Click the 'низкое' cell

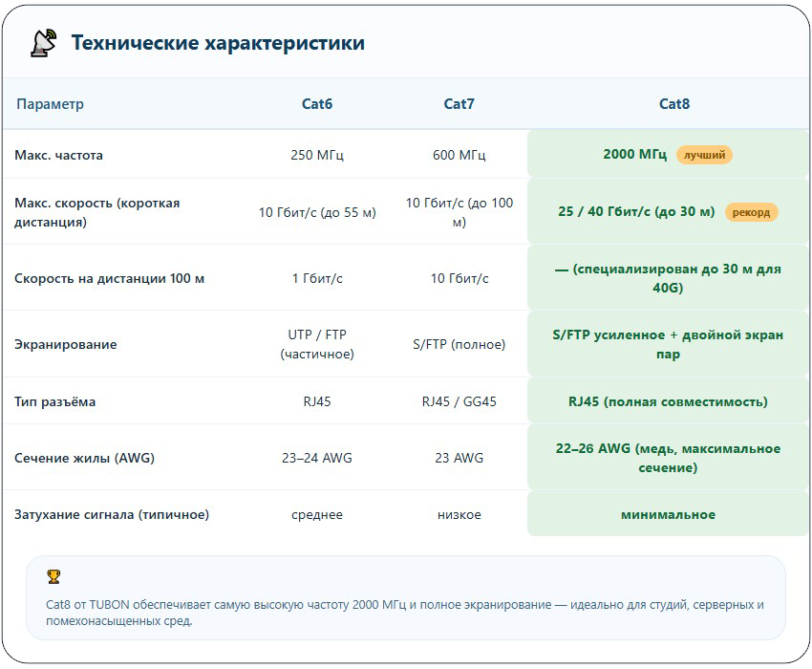pos(459,514)
